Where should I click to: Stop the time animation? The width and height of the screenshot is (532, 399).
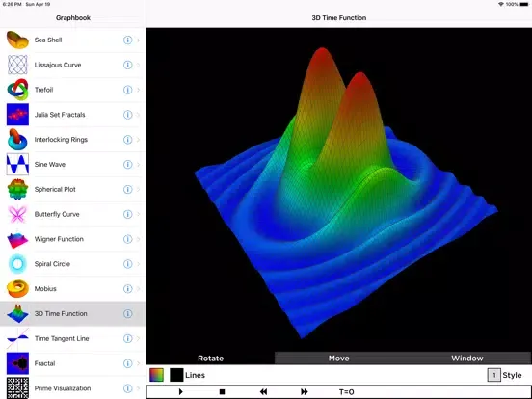223,392
